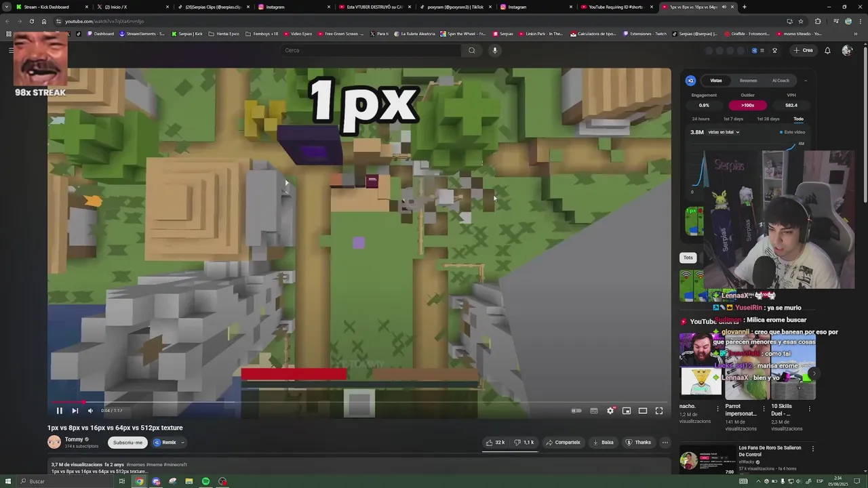Screen dimensions: 868x488
Task: Skip to the next video
Action: coord(75,411)
